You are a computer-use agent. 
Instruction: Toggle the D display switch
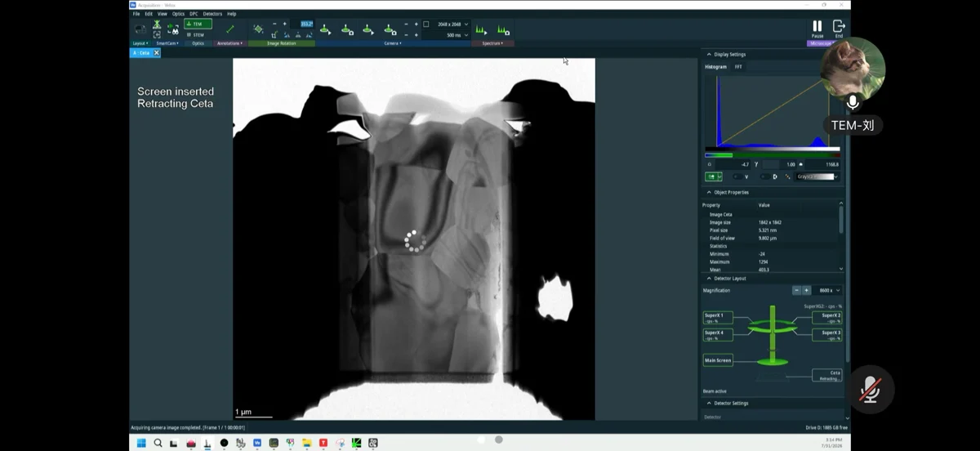[767, 176]
